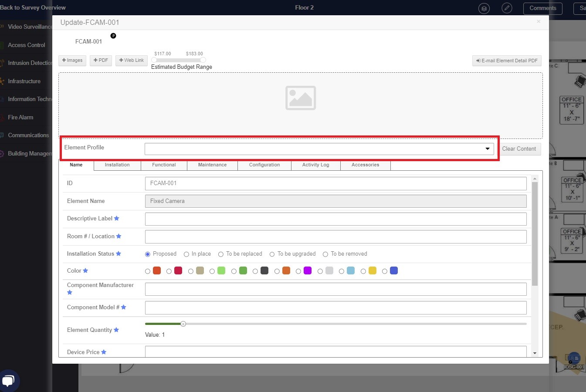Click the black P badge near FCAM-001
The width and height of the screenshot is (586, 392).
(113, 36)
